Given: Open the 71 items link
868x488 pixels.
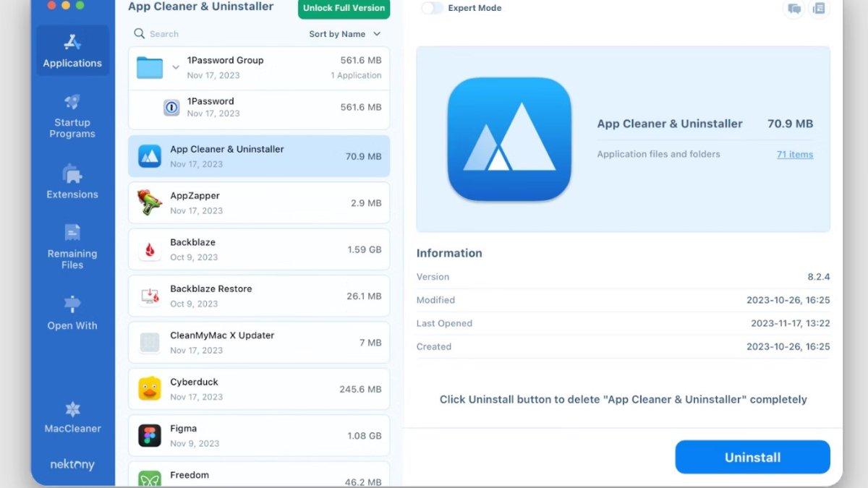Looking at the screenshot, I should 795,154.
